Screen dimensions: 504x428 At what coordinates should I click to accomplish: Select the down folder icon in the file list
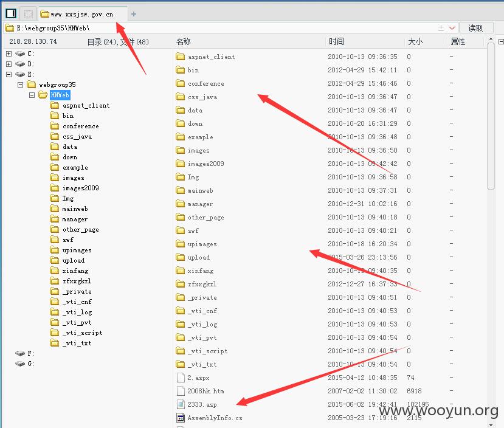pyautogui.click(x=181, y=123)
